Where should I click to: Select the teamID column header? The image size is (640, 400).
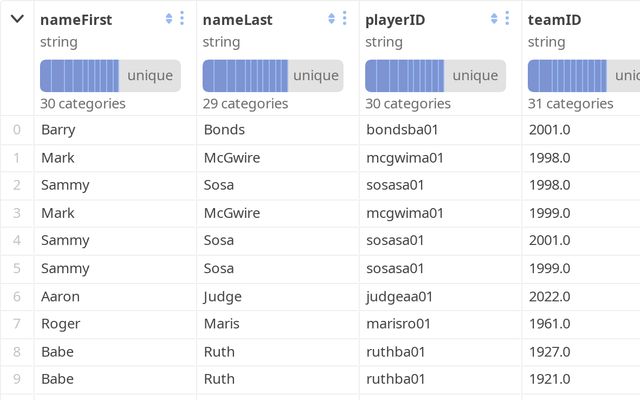pyautogui.click(x=554, y=19)
